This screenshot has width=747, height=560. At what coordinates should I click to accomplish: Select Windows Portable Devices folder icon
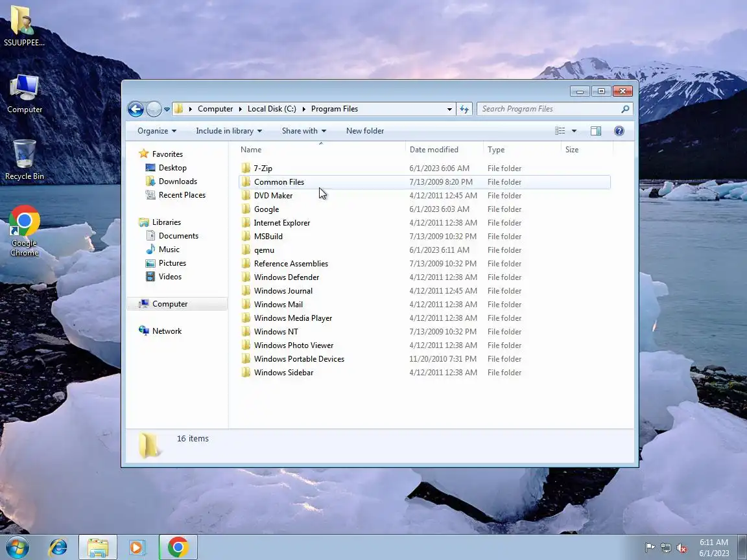pyautogui.click(x=246, y=358)
